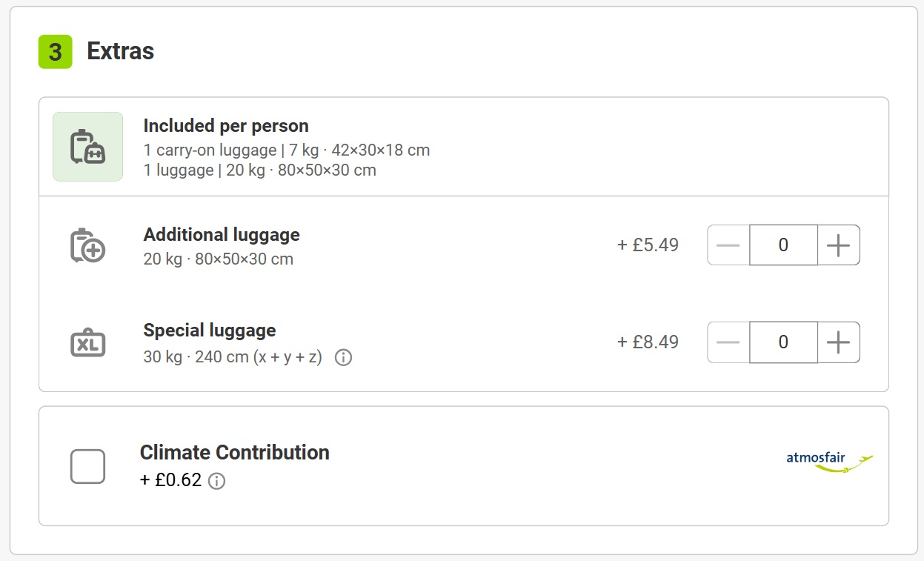Click the special luggage quantity field
The image size is (924, 561).
(783, 342)
